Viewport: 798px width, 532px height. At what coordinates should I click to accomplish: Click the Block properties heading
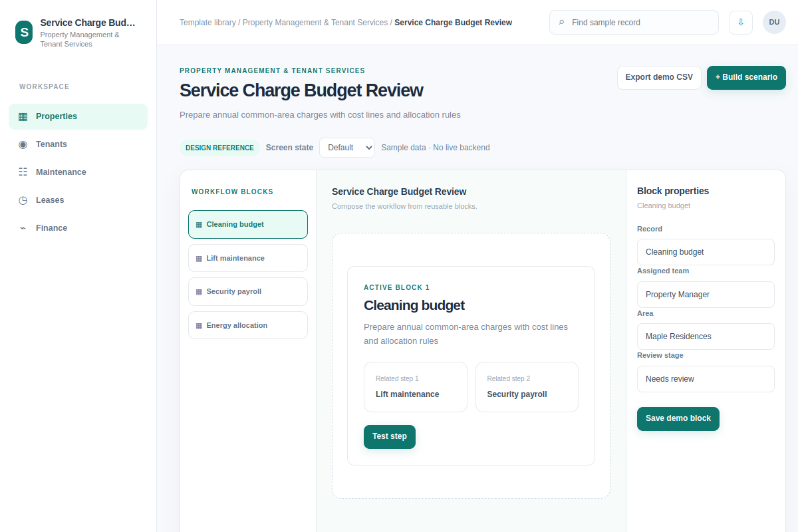673,191
